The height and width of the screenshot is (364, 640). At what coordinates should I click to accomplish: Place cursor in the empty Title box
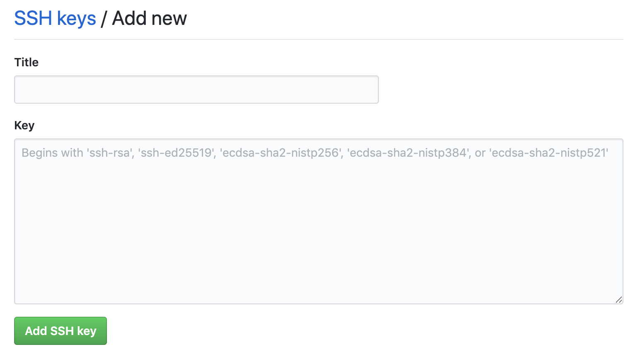[196, 90]
